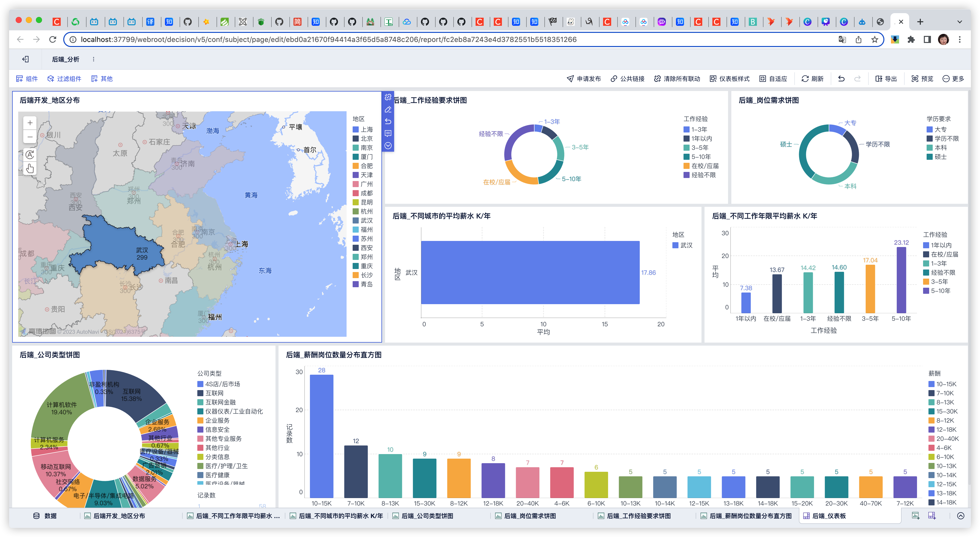Screen dimensions: 980x537
Task: Click the map zoom-out minus button
Action: point(30,137)
